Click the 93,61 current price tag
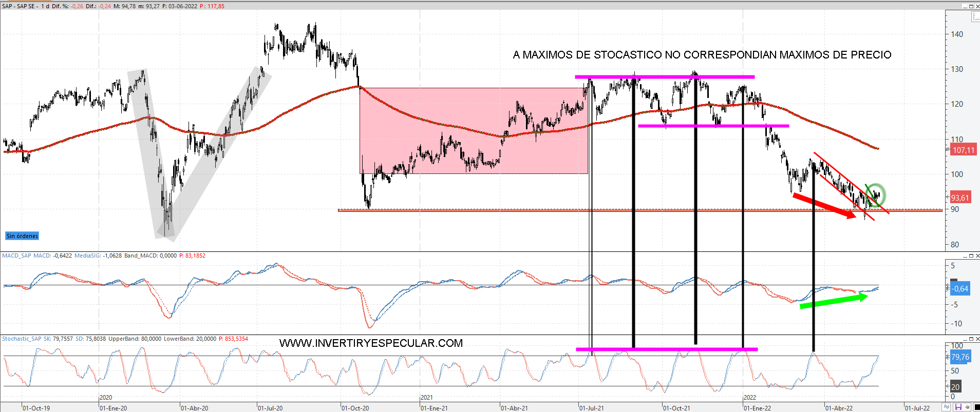The width and height of the screenshot is (980, 412). pos(960,198)
